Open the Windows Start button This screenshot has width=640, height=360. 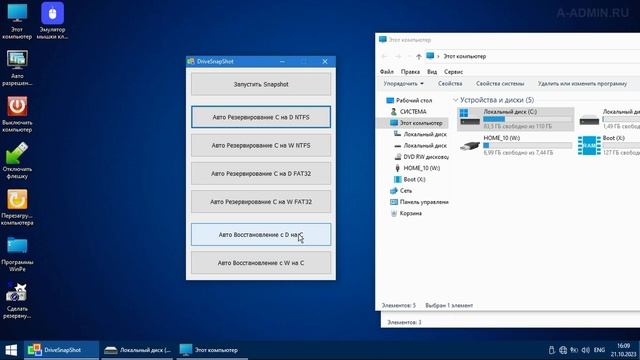tap(11, 350)
